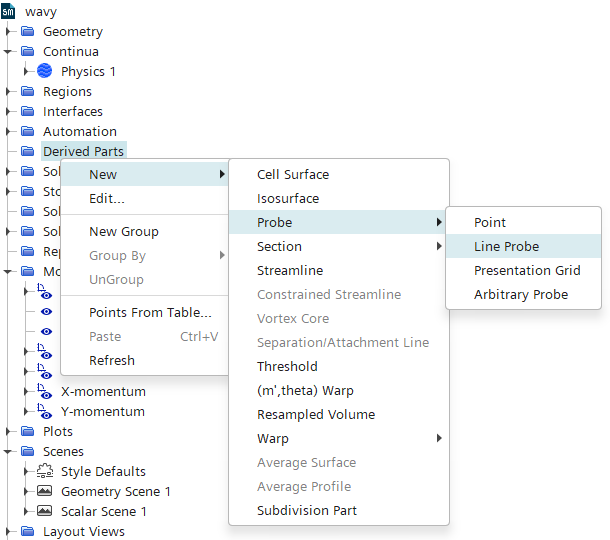Select Point probe option

[490, 222]
